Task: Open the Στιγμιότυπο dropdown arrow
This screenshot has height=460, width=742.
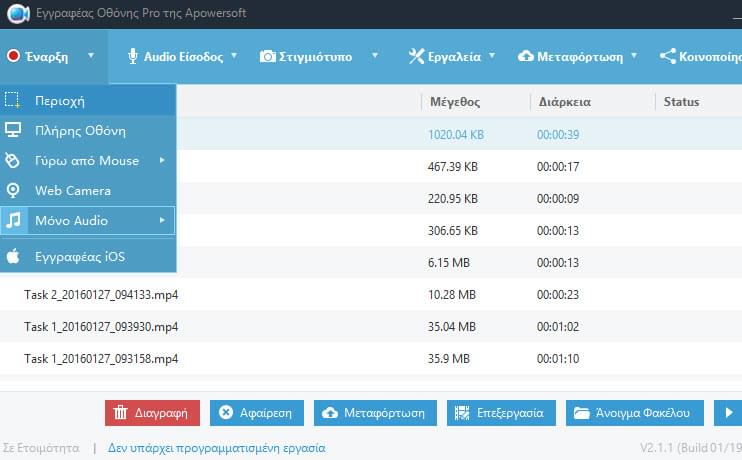Action: coord(375,56)
